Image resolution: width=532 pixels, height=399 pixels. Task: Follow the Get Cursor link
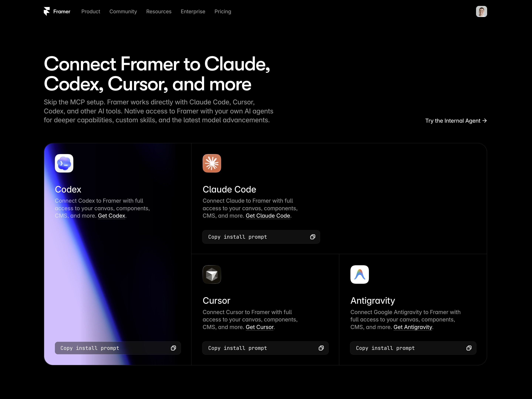(260, 327)
